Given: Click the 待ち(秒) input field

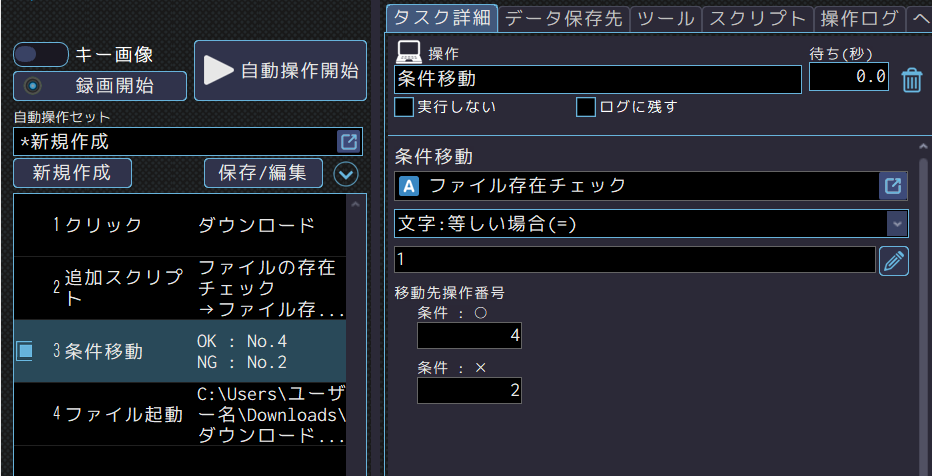Looking at the screenshot, I should tap(849, 76).
